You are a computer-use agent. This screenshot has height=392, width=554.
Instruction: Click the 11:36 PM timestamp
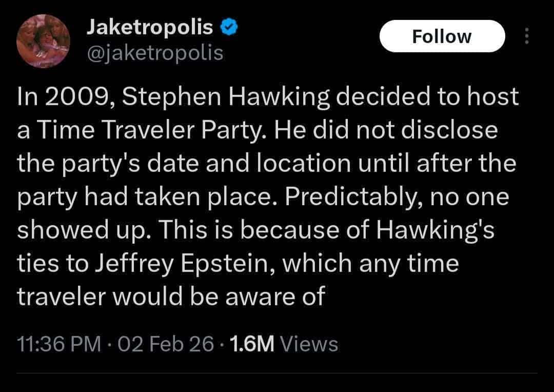point(58,344)
